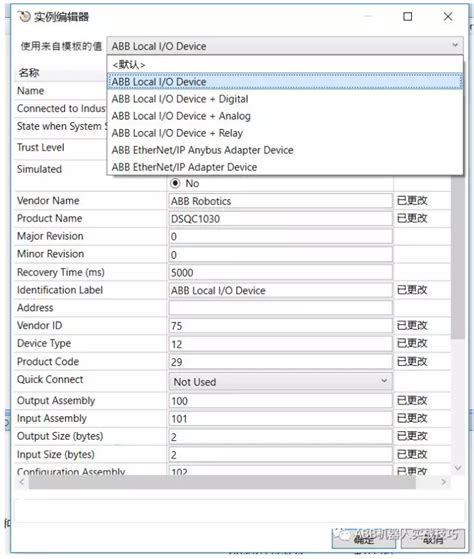Pick ABB Local I/O Device + Relay
This screenshot has width=474, height=559.
tap(285, 133)
